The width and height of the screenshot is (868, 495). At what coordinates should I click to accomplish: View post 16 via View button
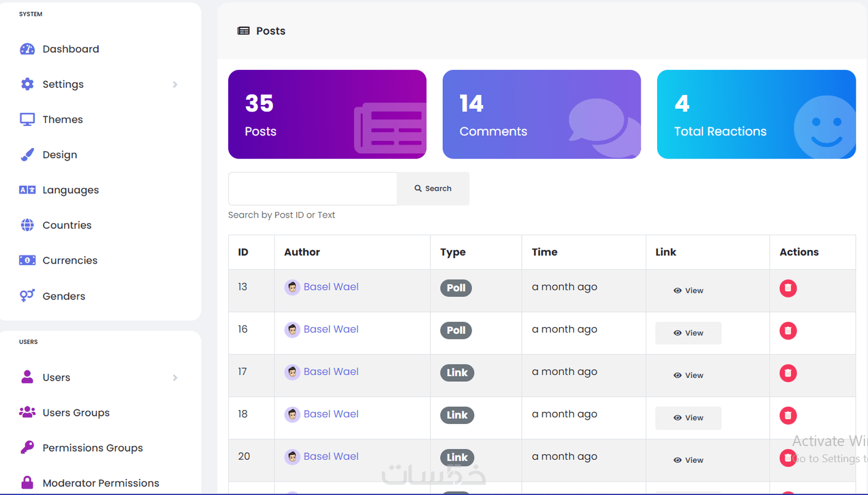688,333
